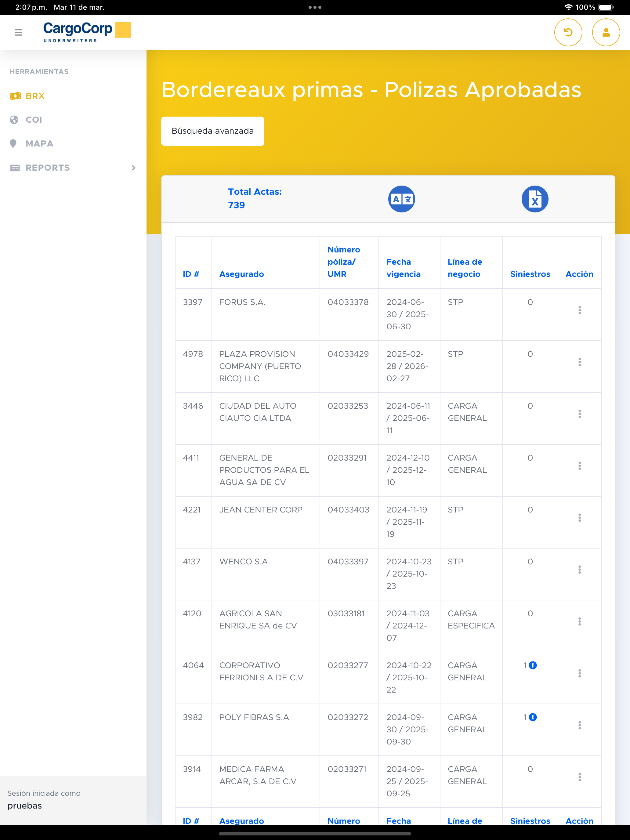Image resolution: width=630 pixels, height=840 pixels.
Task: Open action menu for GENERAL DE PRODUCTOS
Action: 580,466
